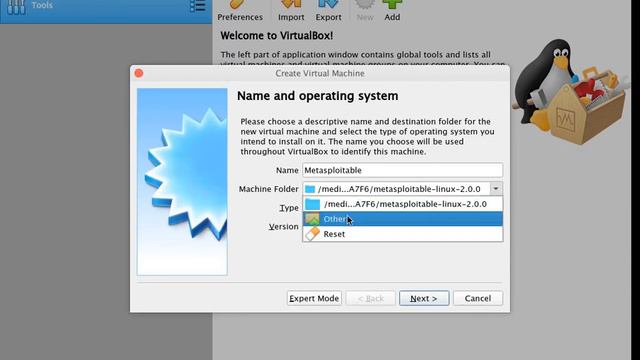This screenshot has width=640, height=360.
Task: Click the Reset eraser icon
Action: click(x=313, y=234)
